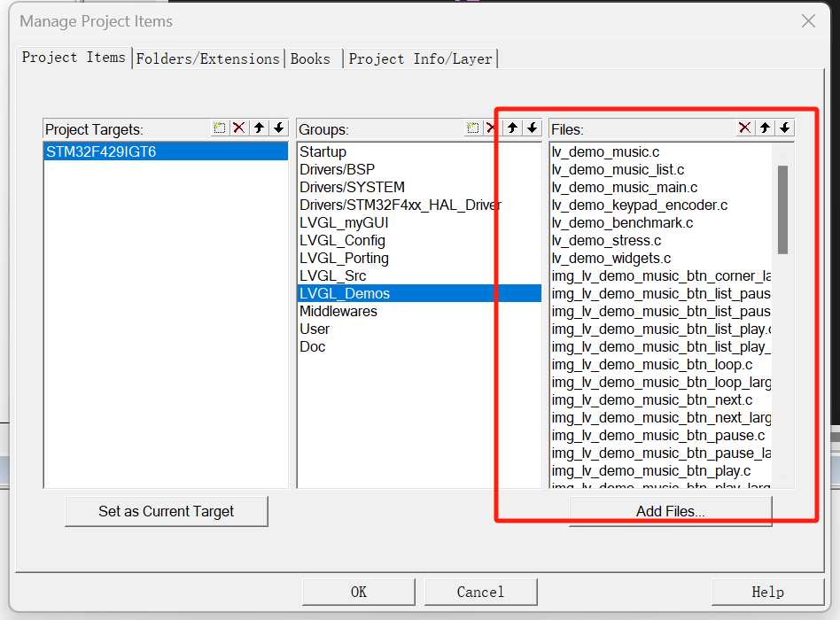840x620 pixels.
Task: Move project target down arrow
Action: point(278,128)
